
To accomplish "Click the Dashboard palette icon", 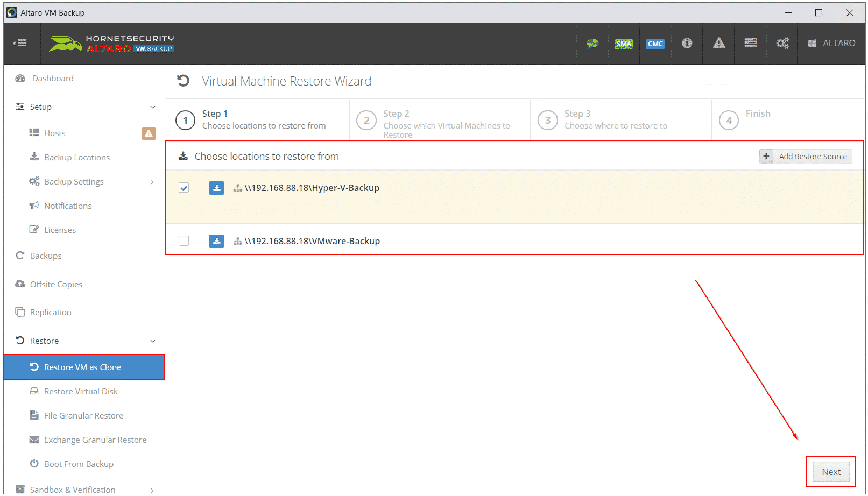I will [20, 79].
